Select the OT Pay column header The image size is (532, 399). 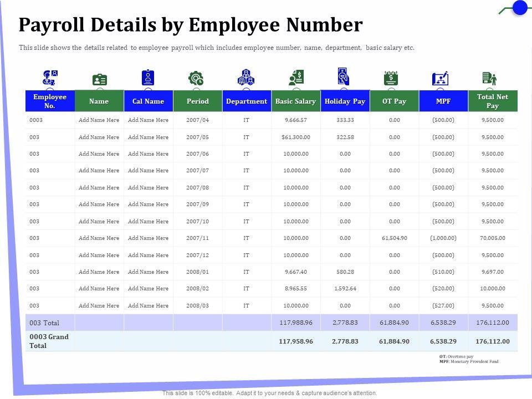click(394, 101)
